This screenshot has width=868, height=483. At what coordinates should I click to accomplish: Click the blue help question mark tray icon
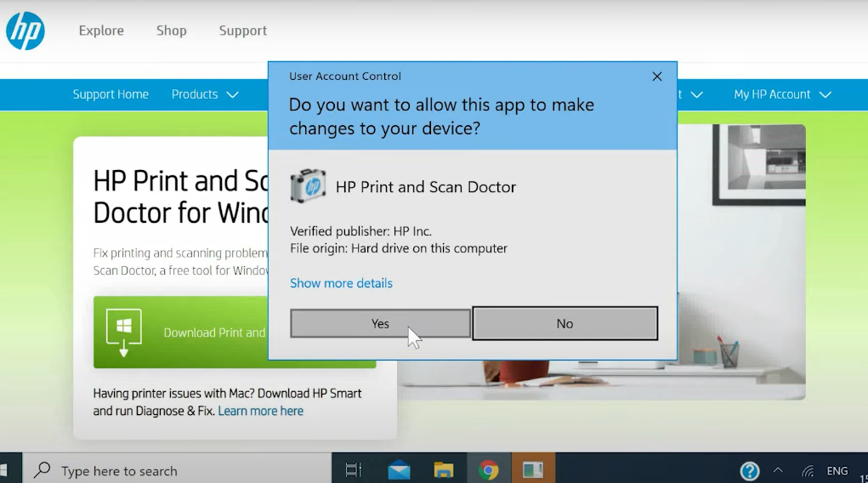click(x=750, y=471)
